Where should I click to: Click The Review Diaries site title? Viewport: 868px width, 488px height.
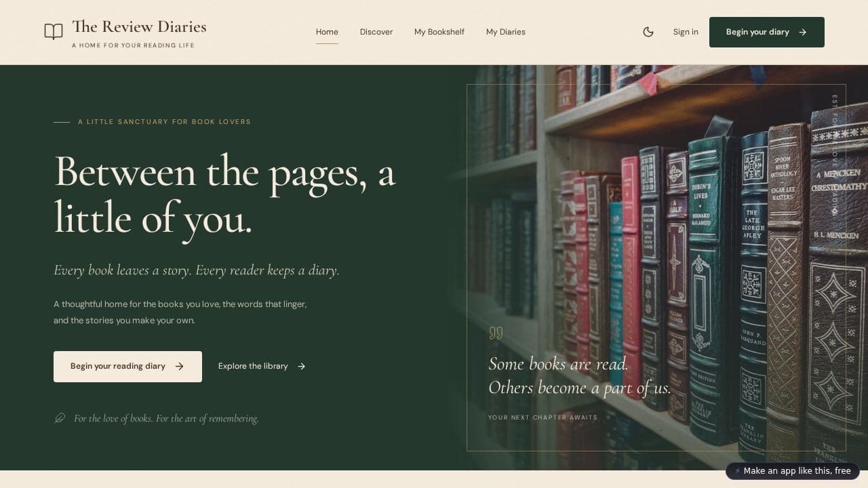click(x=139, y=27)
